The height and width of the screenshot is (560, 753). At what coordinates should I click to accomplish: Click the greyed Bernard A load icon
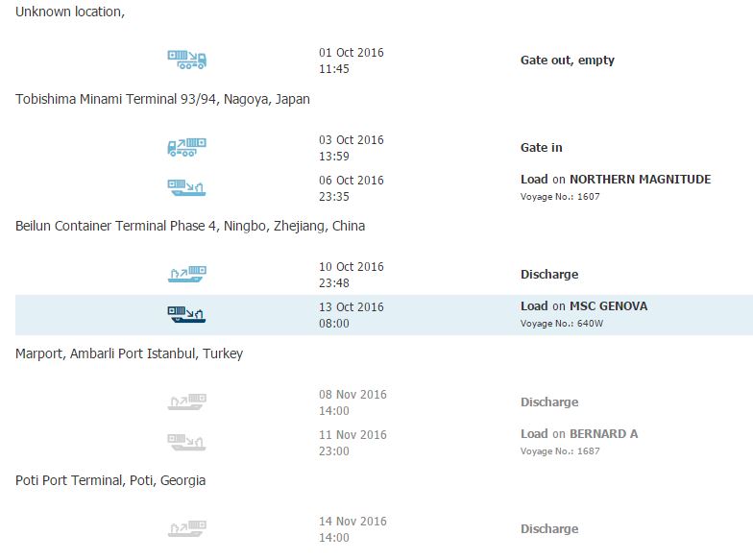tap(186, 442)
